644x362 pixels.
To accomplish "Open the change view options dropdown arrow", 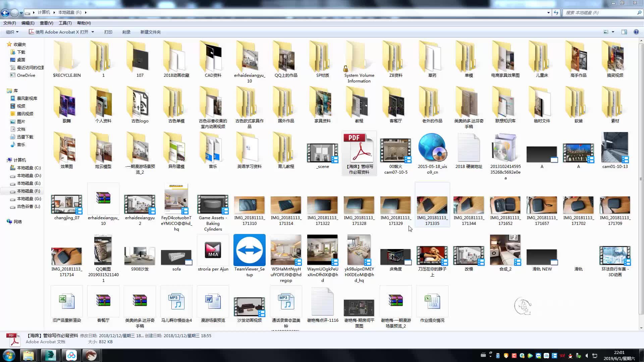I will tap(613, 32).
